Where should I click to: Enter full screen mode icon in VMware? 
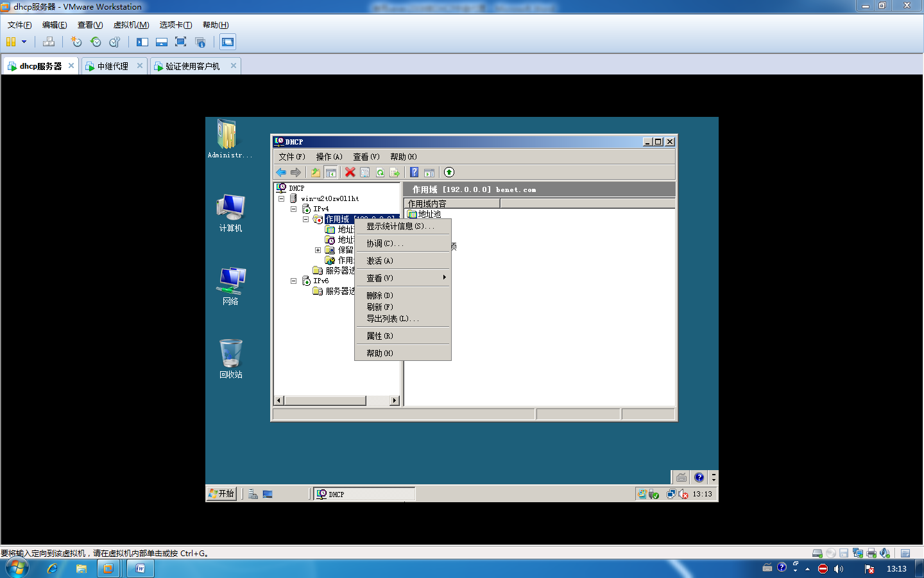tap(181, 42)
